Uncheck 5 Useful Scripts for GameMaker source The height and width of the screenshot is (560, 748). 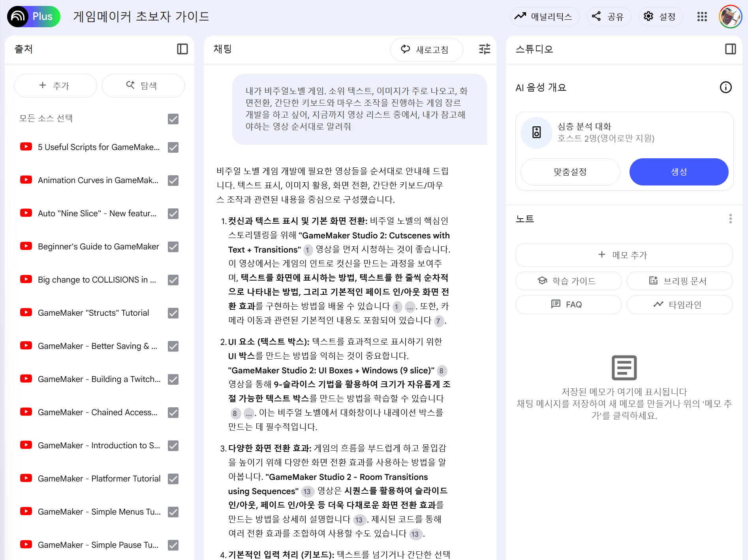click(173, 147)
